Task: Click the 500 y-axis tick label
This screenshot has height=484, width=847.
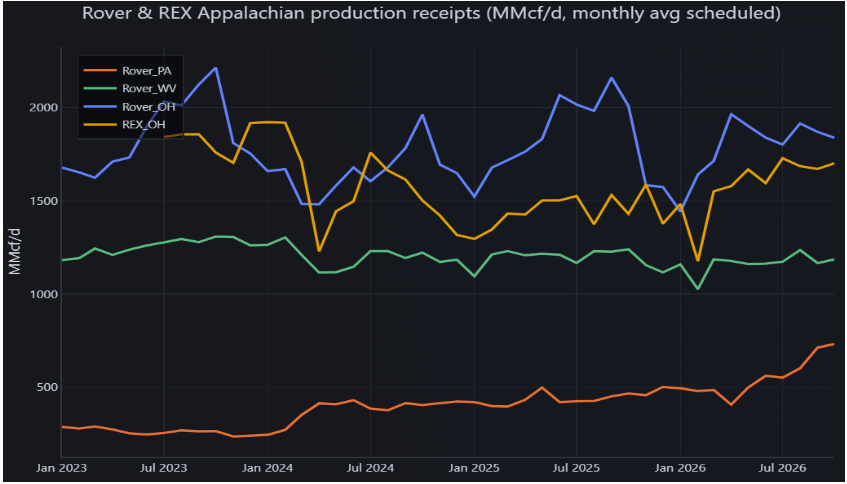Action: (x=46, y=387)
